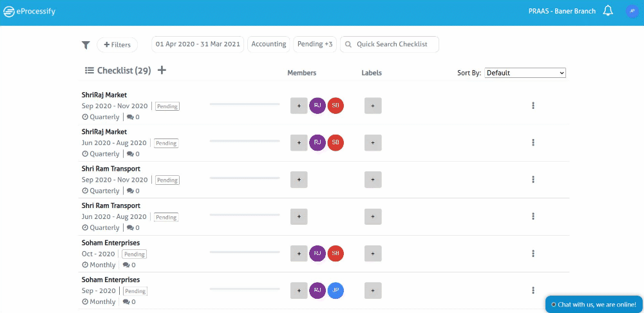Image resolution: width=644 pixels, height=313 pixels.
Task: Add member to Soham Enterprises Sep-2020
Action: [299, 290]
